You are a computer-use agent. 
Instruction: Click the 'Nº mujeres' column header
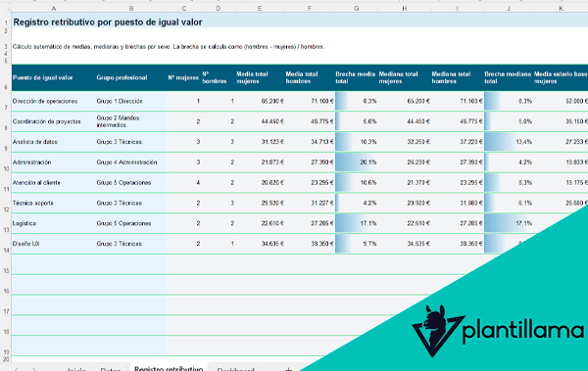tap(183, 77)
